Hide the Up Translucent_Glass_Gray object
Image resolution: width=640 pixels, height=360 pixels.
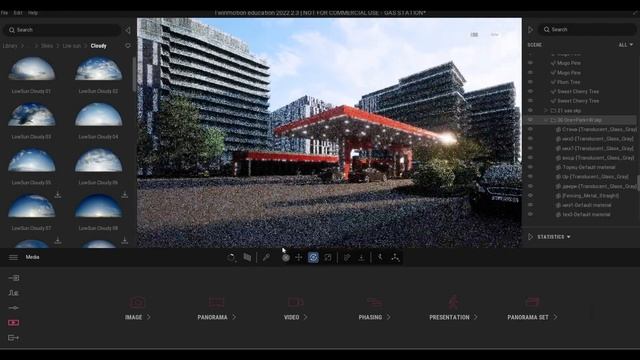[530, 177]
